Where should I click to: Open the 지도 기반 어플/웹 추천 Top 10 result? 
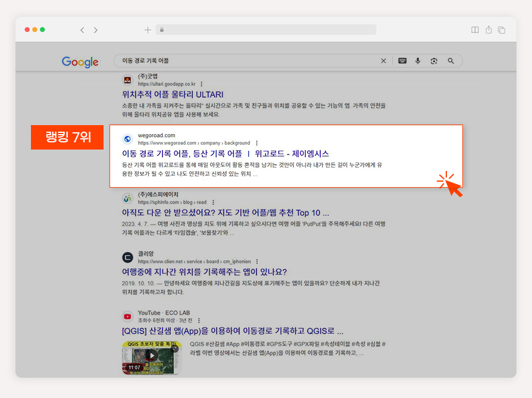[x=226, y=213]
